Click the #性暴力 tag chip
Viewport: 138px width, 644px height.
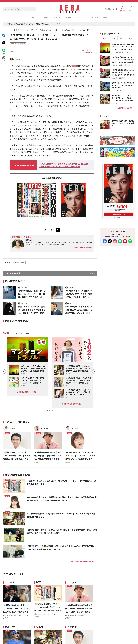[x=7, y=263]
